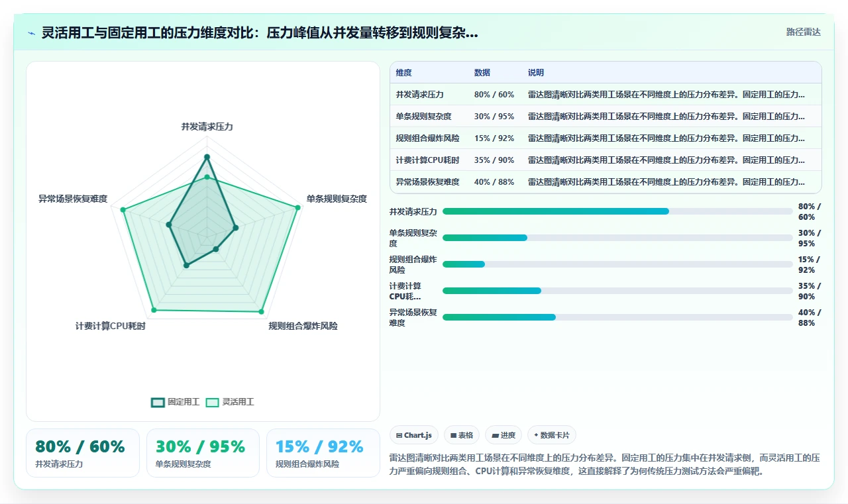Open the 15% / 92% 规则组合爆炸风险 stat card
The width and height of the screenshot is (848, 504).
[x=323, y=453]
